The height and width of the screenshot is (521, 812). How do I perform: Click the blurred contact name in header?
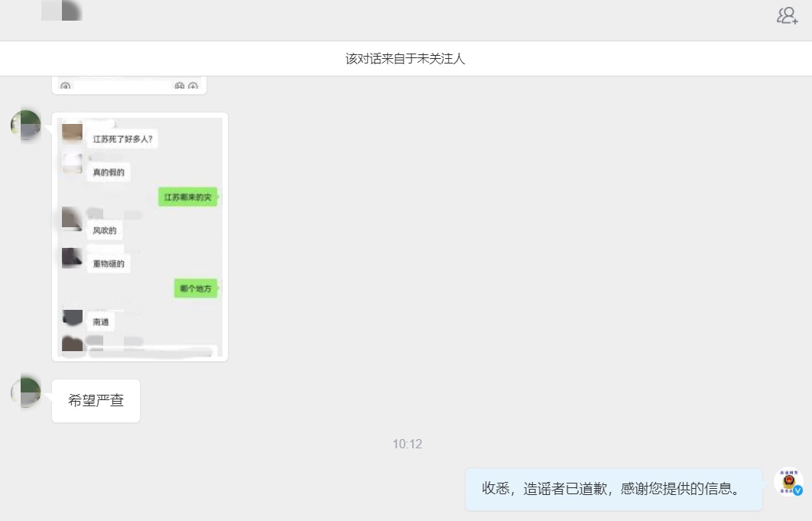pyautogui.click(x=61, y=11)
